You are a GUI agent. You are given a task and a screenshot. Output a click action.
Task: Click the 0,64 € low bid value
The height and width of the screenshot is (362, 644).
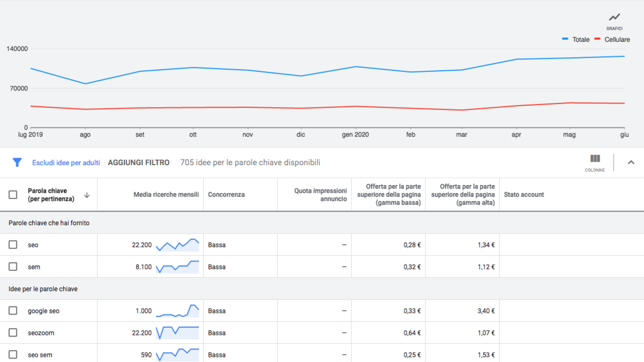(x=412, y=333)
